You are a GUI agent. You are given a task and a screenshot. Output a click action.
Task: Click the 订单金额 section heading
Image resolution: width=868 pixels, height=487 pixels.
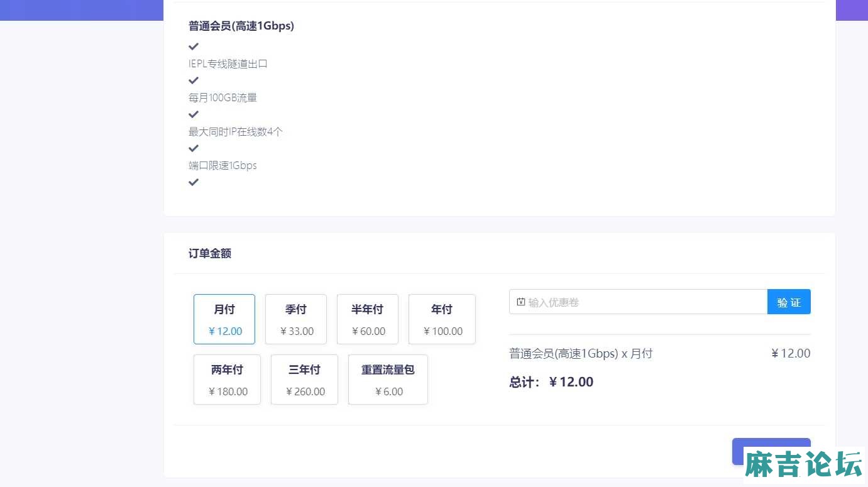click(210, 253)
